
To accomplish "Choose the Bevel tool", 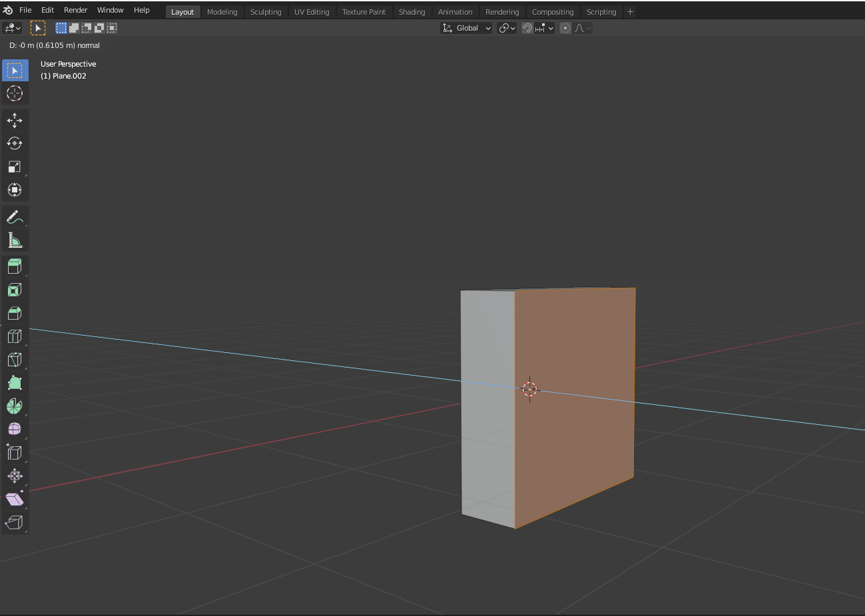I will [x=15, y=313].
